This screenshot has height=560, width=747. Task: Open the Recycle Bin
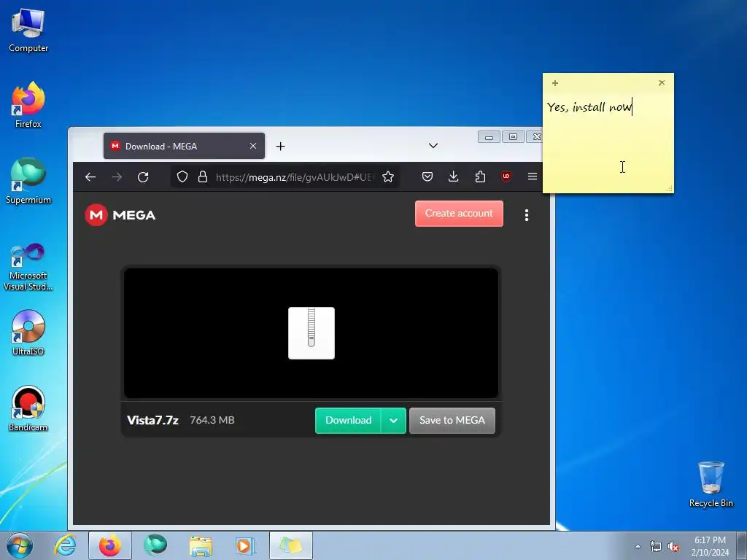[711, 484]
